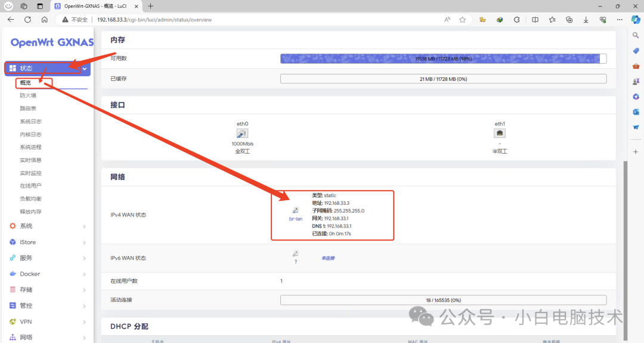Click the br-lan interface link
This screenshot has height=343, width=644.
click(296, 219)
